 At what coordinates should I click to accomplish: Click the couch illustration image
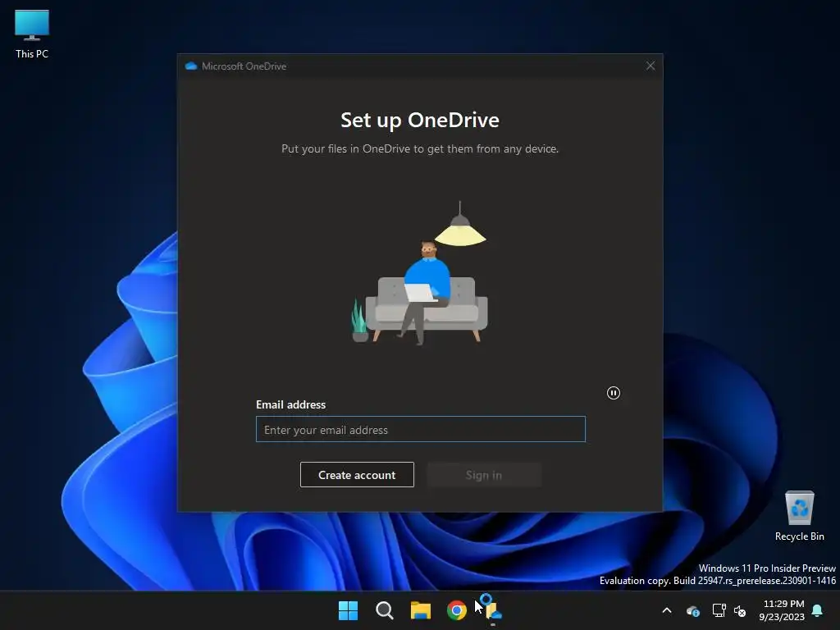click(x=420, y=273)
